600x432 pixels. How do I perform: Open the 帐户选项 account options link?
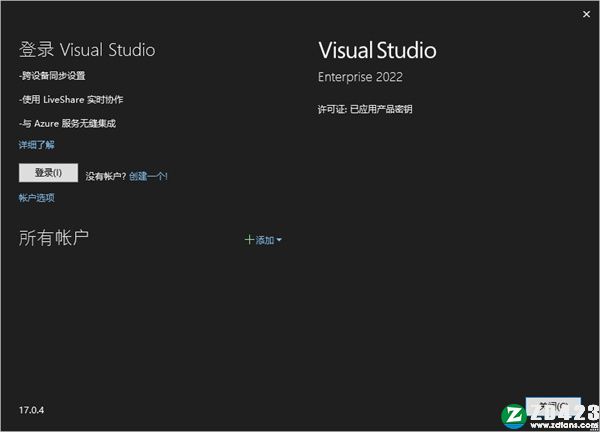(37, 198)
